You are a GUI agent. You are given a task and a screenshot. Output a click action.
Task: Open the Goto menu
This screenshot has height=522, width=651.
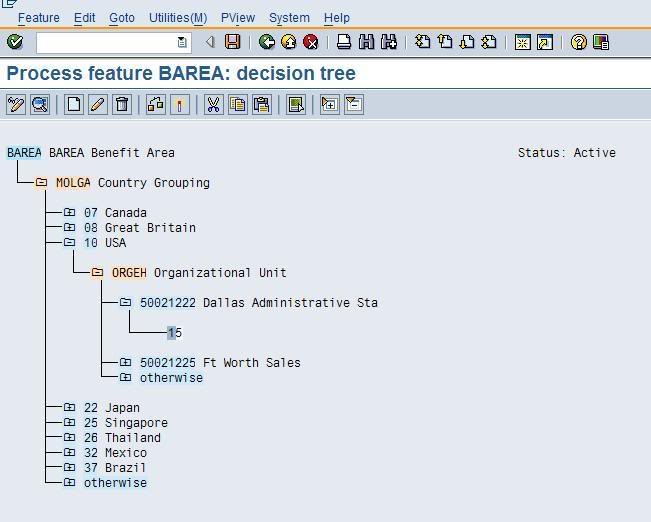pos(122,18)
